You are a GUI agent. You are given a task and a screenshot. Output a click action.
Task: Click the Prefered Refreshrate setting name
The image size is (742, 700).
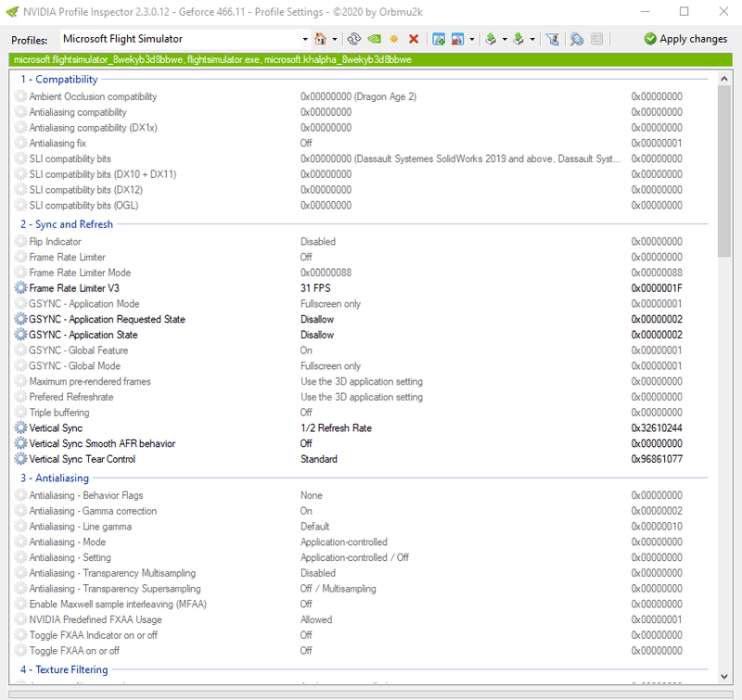tap(71, 397)
